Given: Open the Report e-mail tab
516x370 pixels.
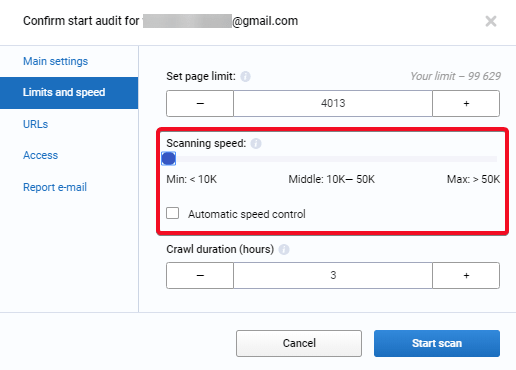Looking at the screenshot, I should 55,187.
